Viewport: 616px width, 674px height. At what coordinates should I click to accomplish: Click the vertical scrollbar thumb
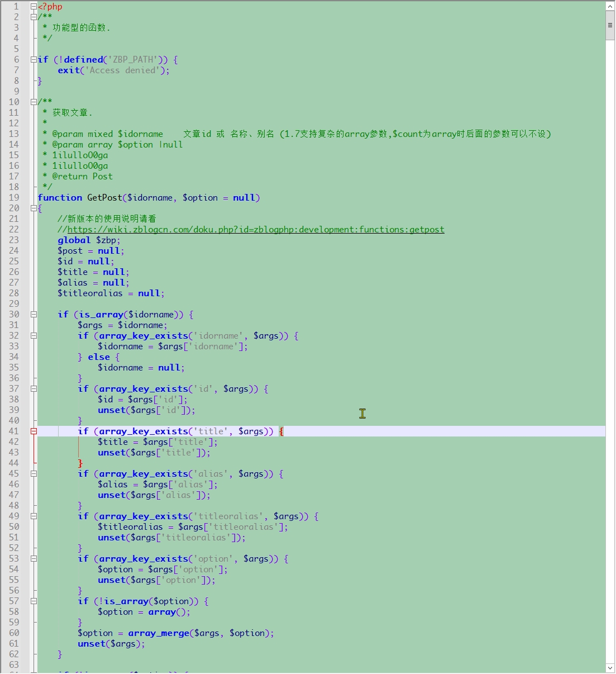(x=610, y=26)
